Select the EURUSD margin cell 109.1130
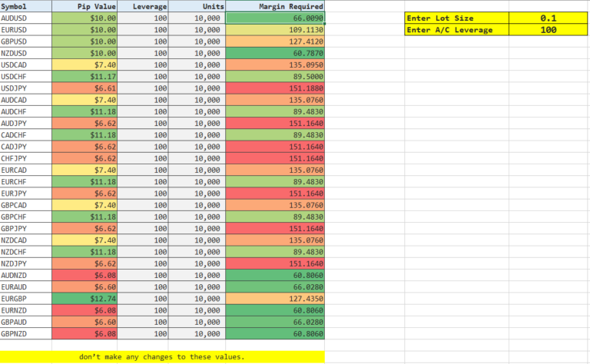 275,29
